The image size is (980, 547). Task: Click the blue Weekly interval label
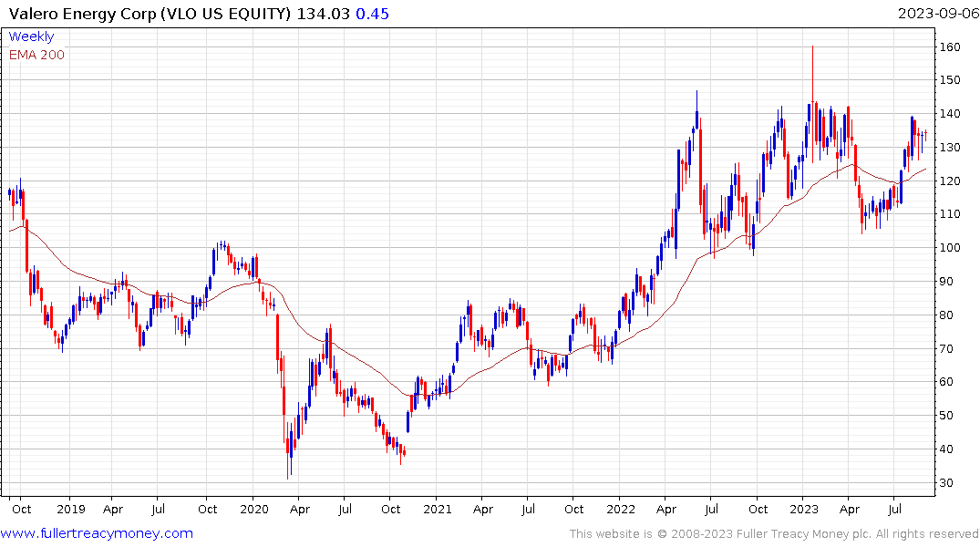coord(31,36)
